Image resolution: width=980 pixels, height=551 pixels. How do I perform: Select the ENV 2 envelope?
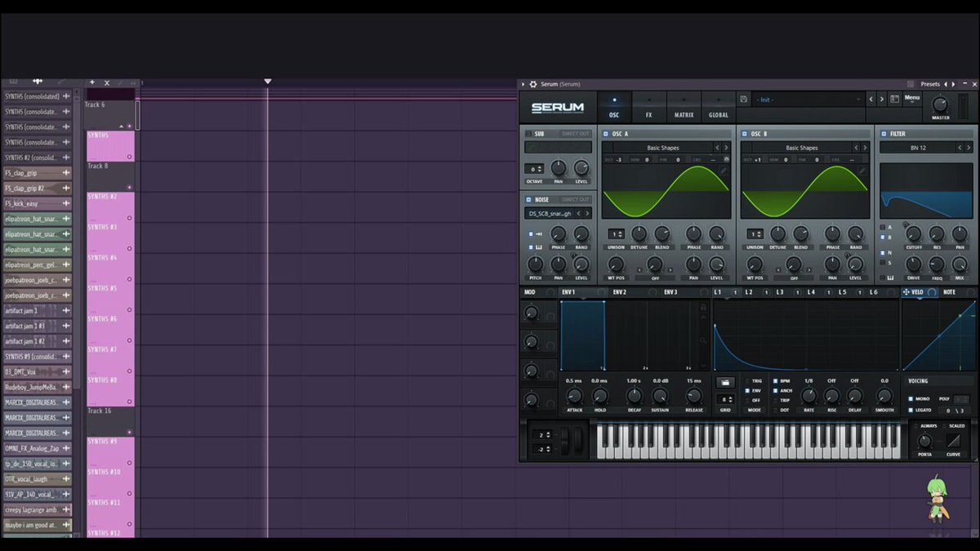click(x=619, y=292)
